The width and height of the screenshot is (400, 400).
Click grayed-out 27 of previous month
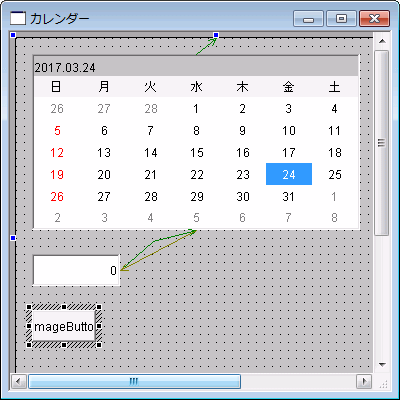tap(104, 109)
